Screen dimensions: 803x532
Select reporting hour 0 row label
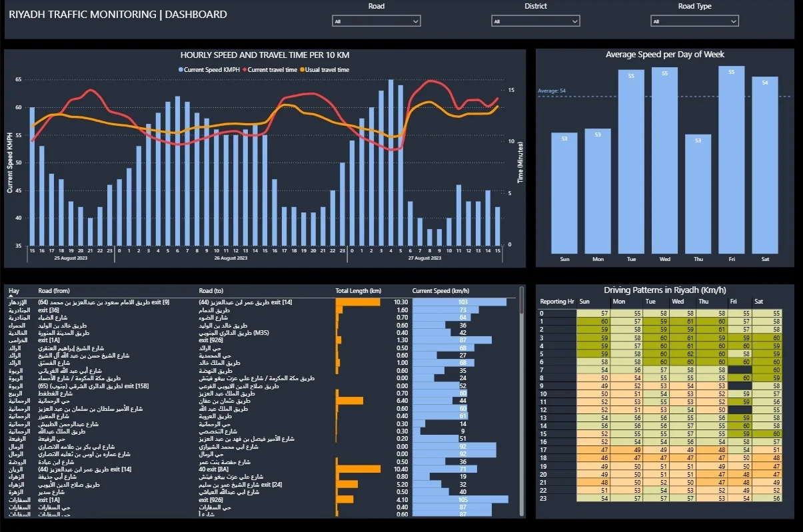[541, 313]
